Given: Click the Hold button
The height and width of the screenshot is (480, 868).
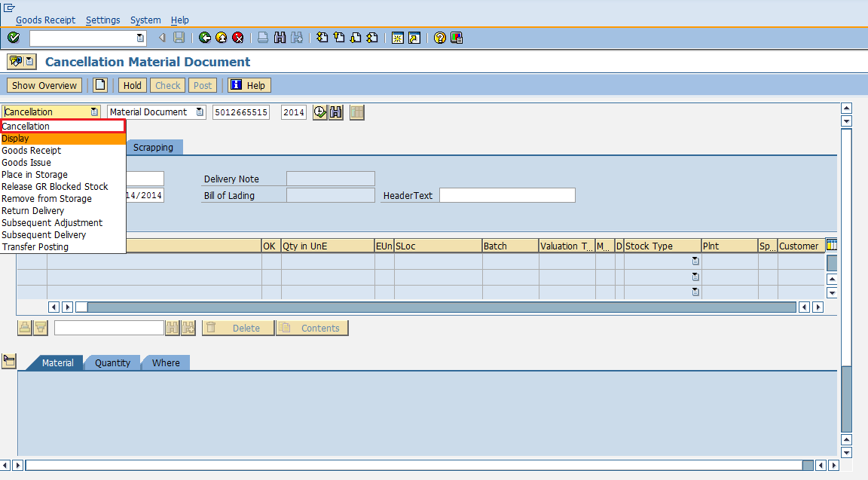Looking at the screenshot, I should [133, 85].
